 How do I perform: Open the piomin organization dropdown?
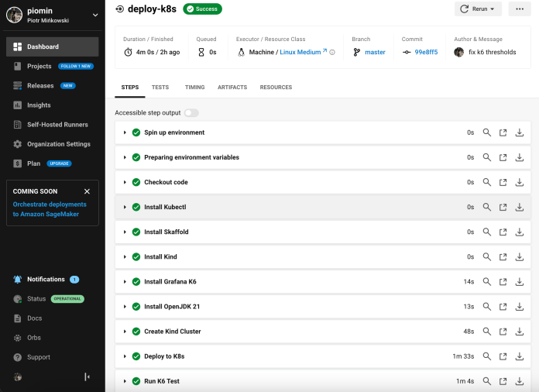coord(95,15)
